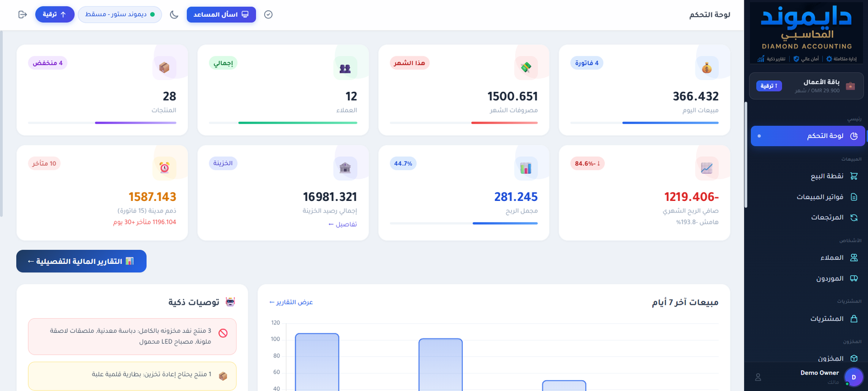This screenshot has width=868, height=391.
Task: Click the user icon at the sidebar bottom
Action: pos(758,377)
